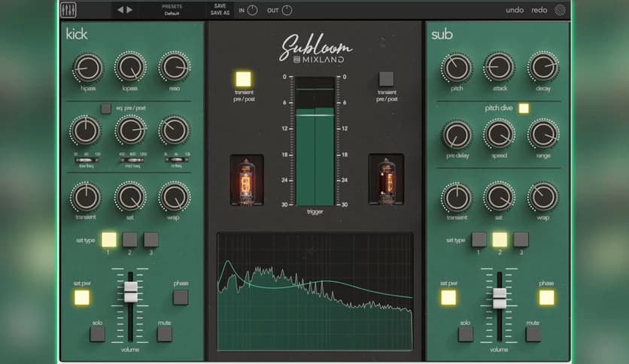Click the kick hipass knob
The width and height of the screenshot is (629, 364).
pos(88,68)
